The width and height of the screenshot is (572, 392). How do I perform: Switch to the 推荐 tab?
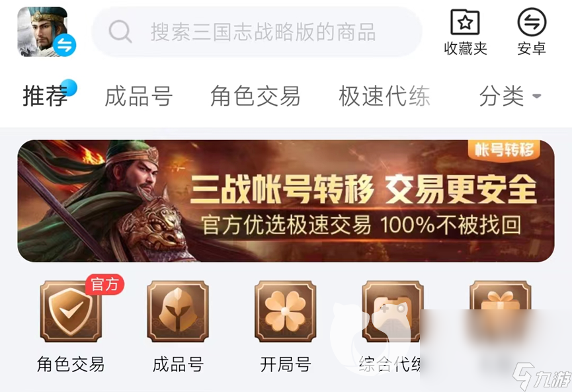coord(45,97)
